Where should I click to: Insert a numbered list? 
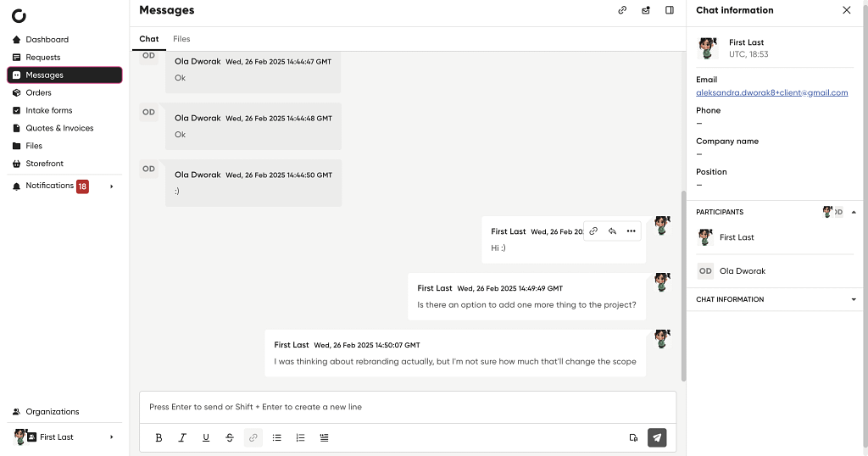pos(301,437)
